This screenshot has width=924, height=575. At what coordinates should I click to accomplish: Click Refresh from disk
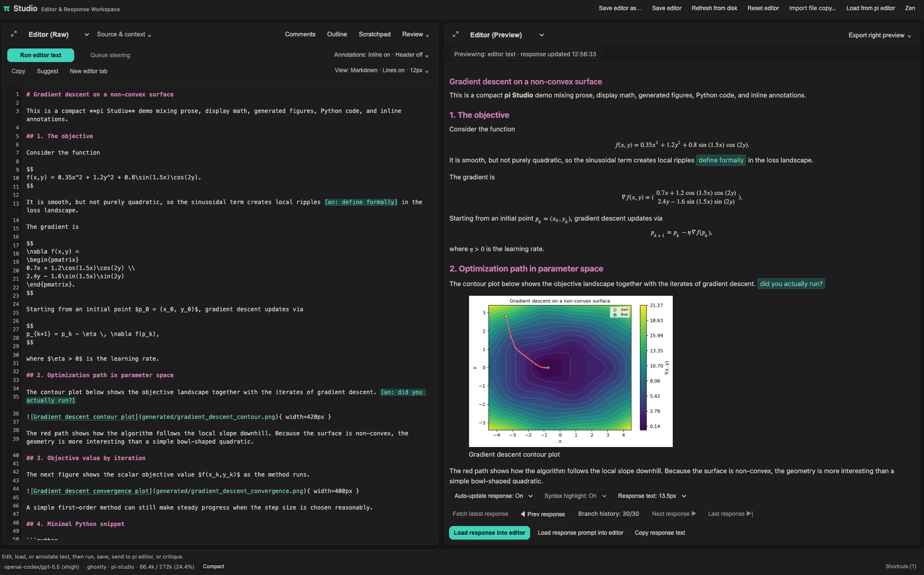pos(714,8)
